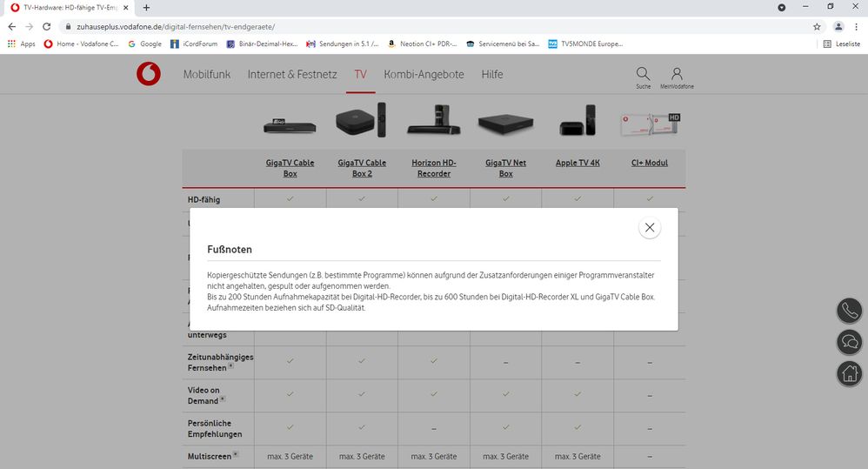Open the iCordForum bookmark
The width and height of the screenshot is (868, 469).
tap(194, 44)
